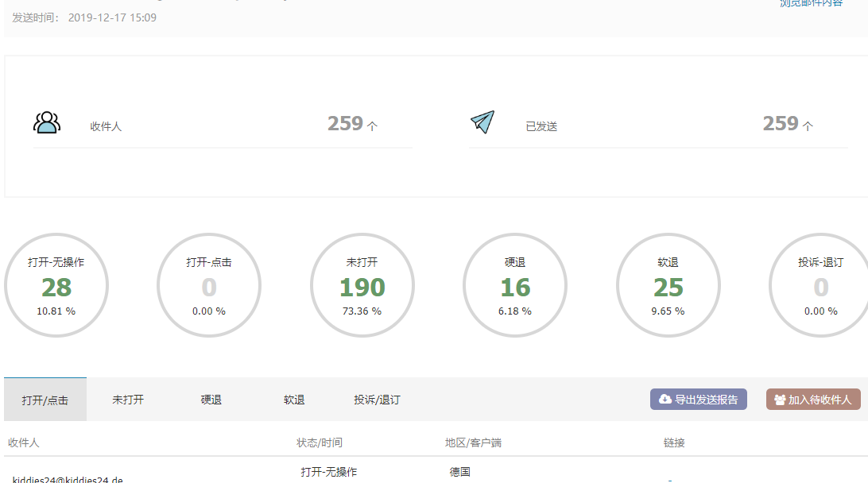The image size is (868, 483).
Task: Click the 状态/时间 column header
Action: tap(320, 442)
